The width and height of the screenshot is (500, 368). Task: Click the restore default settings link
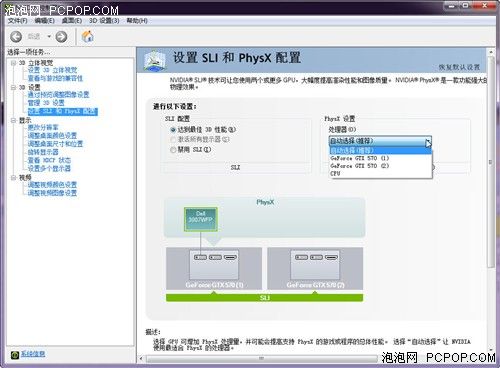point(459,67)
